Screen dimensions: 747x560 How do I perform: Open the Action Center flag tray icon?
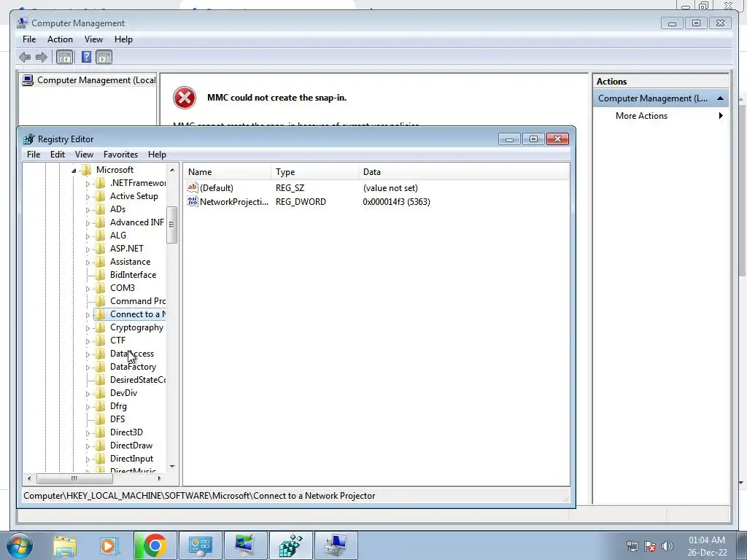tap(650, 545)
